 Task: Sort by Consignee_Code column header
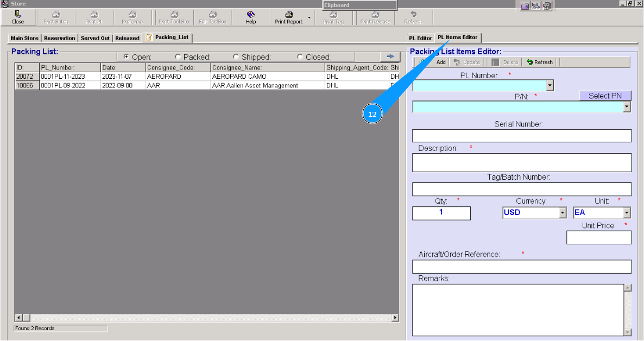point(178,67)
